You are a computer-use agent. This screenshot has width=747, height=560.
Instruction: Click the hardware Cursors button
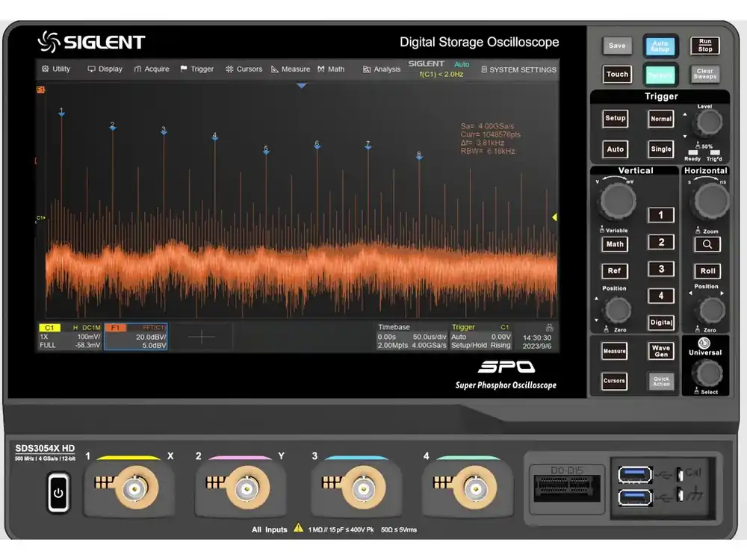(x=614, y=381)
